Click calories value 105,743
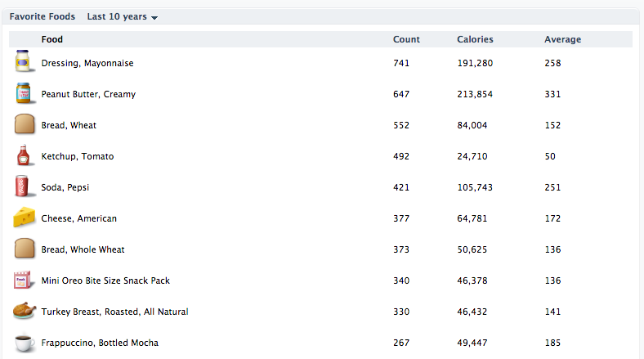 pyautogui.click(x=475, y=187)
